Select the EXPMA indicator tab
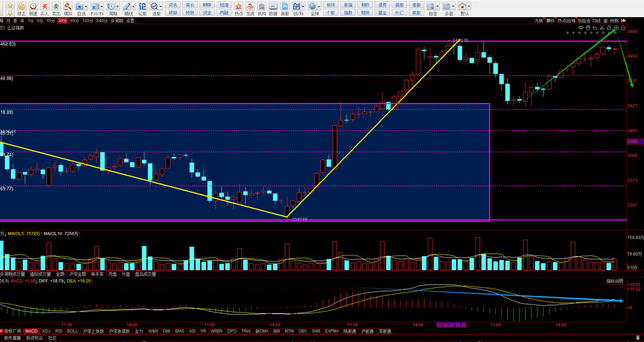 (x=332, y=331)
